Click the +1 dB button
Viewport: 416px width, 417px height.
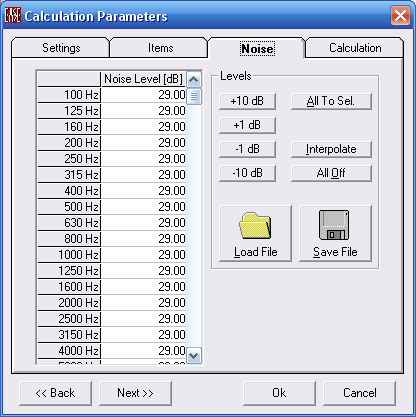247,125
